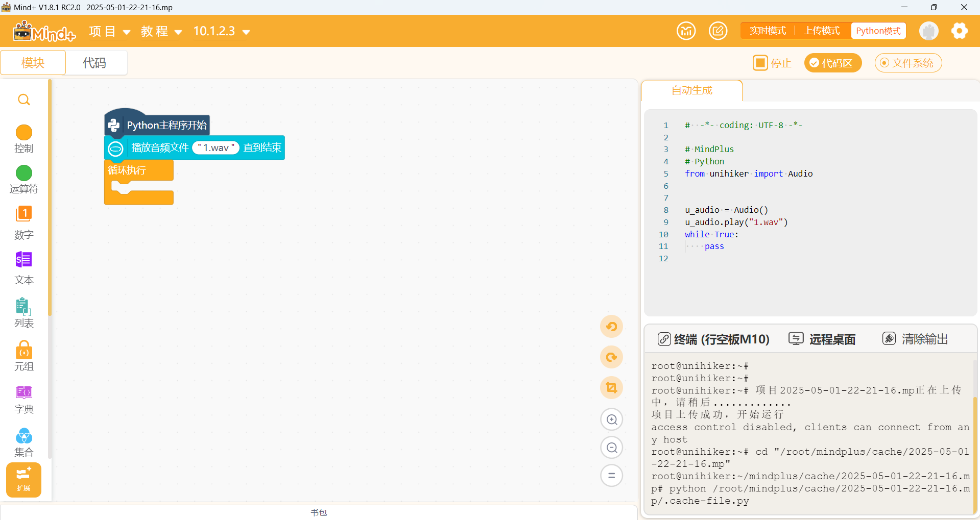Open the settings gear icon
Viewport: 980px width, 520px height.
click(960, 31)
